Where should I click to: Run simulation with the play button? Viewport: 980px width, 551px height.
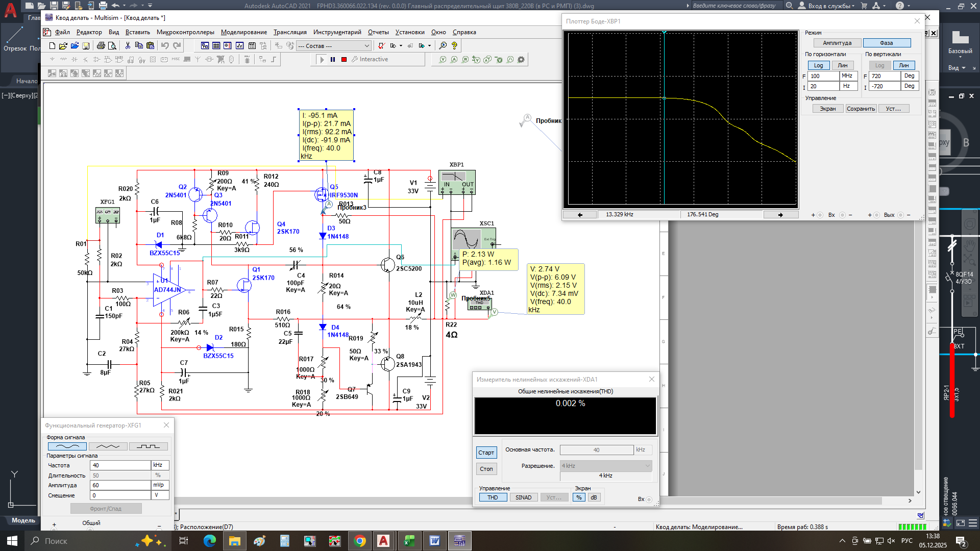(322, 60)
